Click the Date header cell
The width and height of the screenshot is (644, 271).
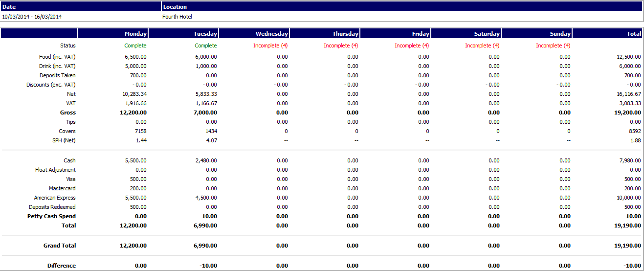(x=81, y=7)
